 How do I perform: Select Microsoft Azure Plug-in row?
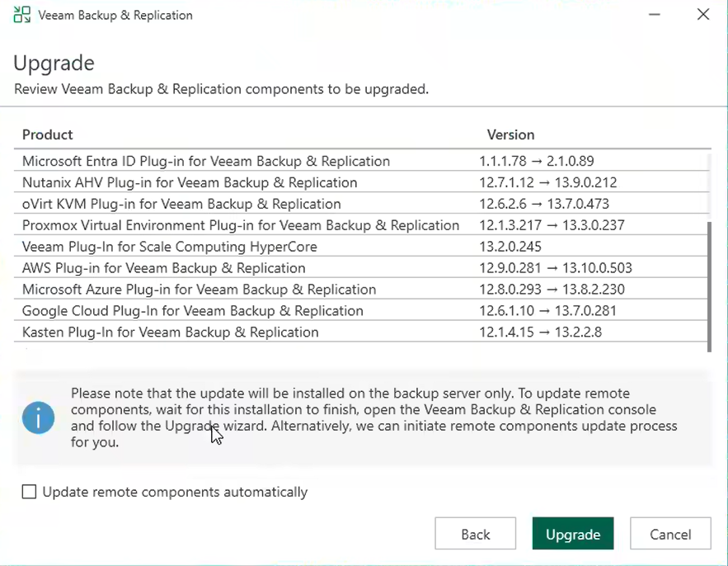click(x=199, y=290)
